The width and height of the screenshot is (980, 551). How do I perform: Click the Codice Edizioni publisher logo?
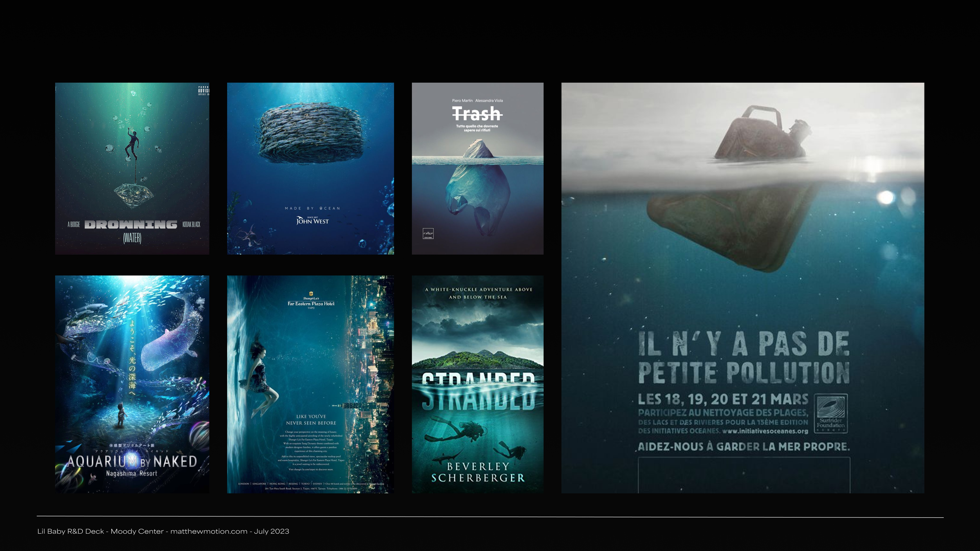[428, 233]
